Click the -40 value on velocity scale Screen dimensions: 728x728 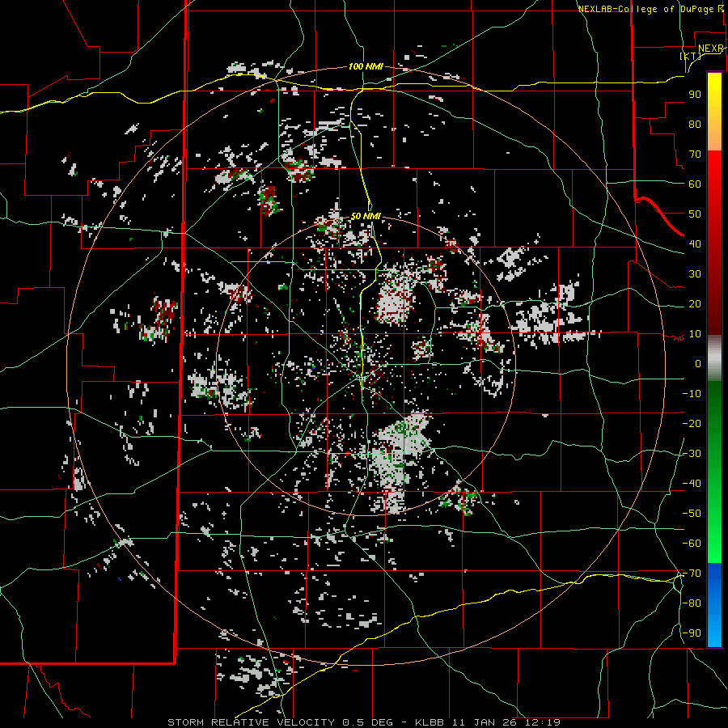point(692,484)
